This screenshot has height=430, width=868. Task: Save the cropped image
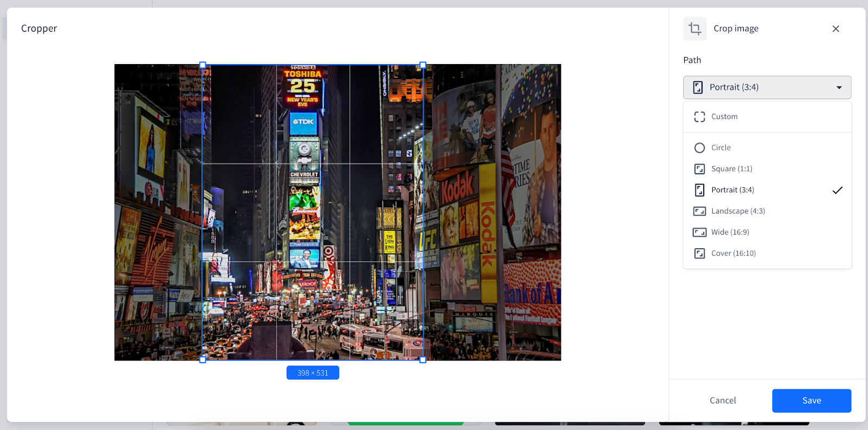point(812,401)
